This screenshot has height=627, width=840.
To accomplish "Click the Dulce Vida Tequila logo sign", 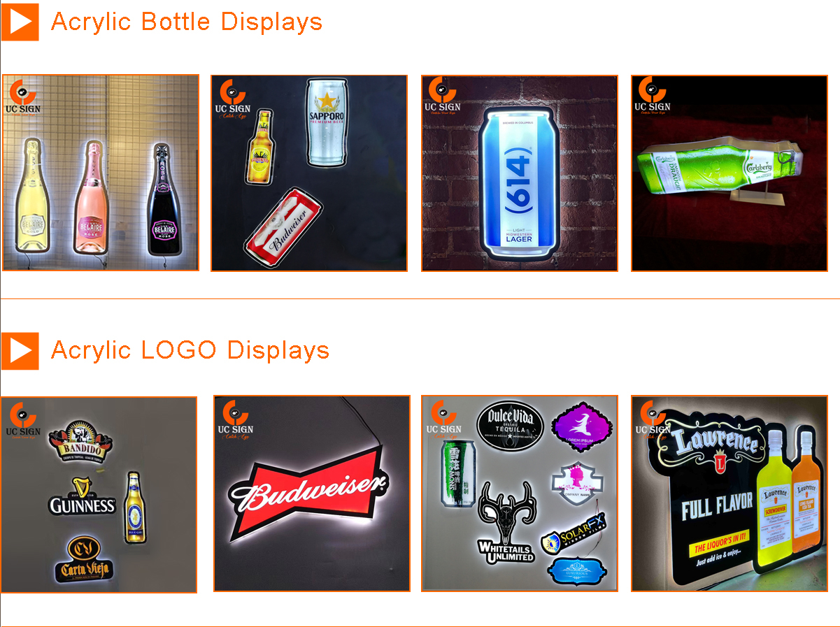I will tap(511, 426).
